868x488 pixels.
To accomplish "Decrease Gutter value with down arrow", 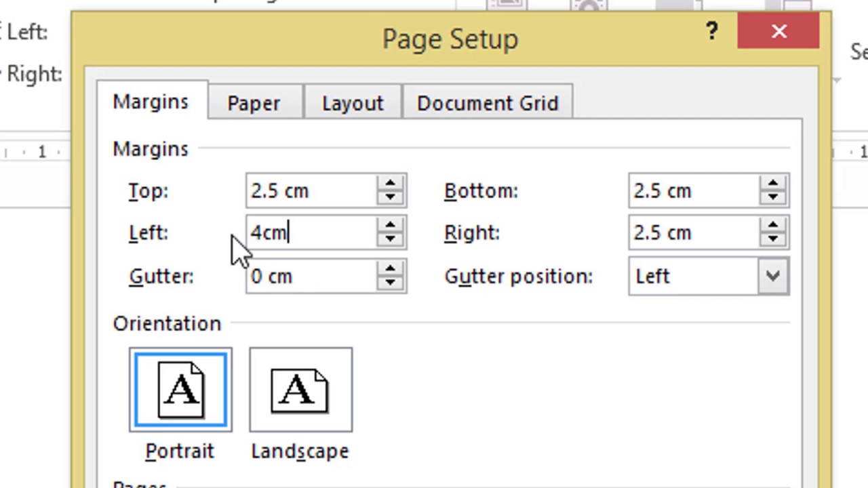I will [x=390, y=283].
